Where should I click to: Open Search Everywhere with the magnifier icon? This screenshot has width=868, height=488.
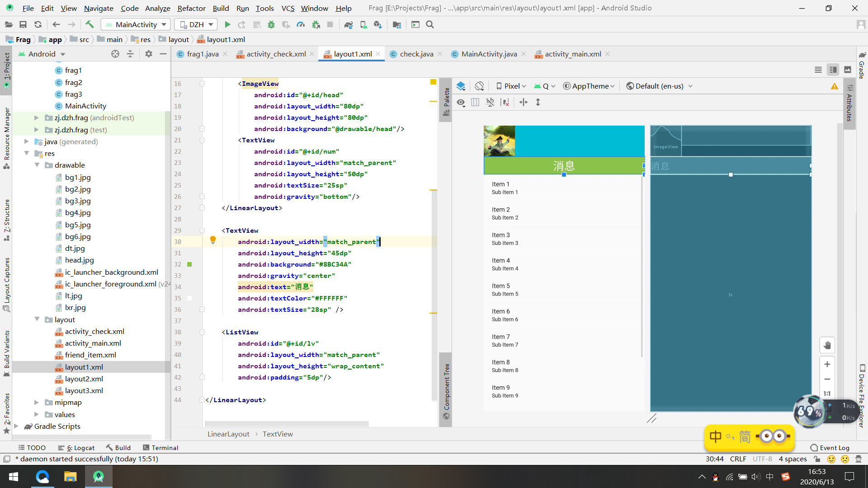click(x=429, y=24)
